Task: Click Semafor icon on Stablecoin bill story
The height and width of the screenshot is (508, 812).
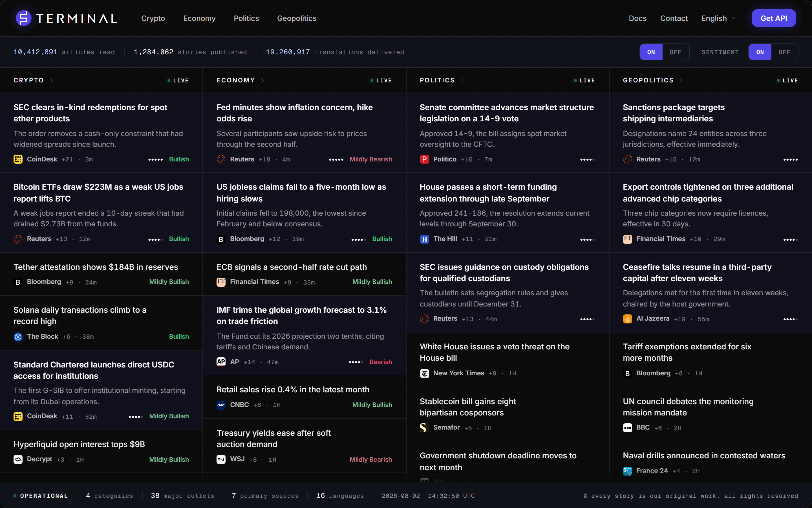Action: click(x=424, y=428)
